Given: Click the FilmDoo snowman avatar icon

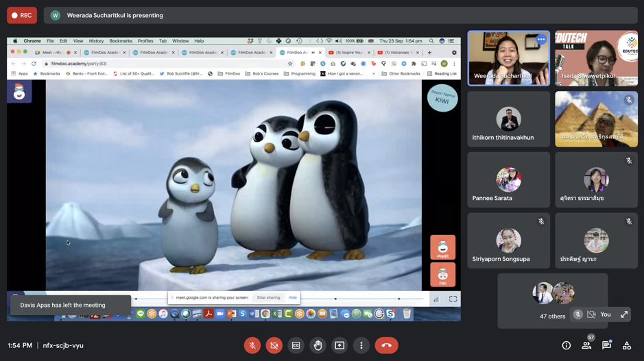Looking at the screenshot, I should tap(19, 92).
